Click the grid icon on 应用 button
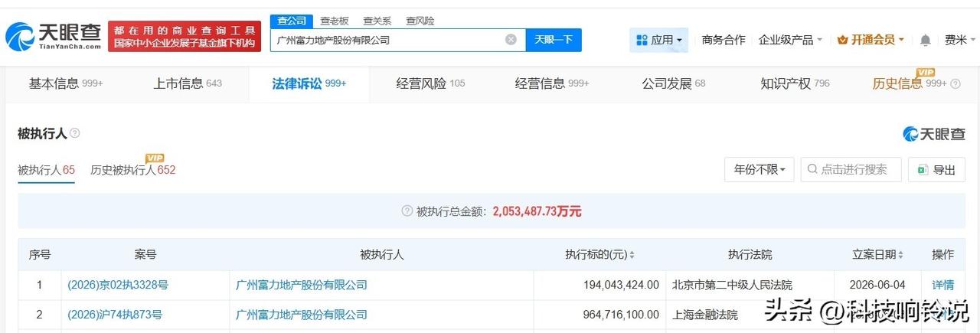 pos(642,40)
